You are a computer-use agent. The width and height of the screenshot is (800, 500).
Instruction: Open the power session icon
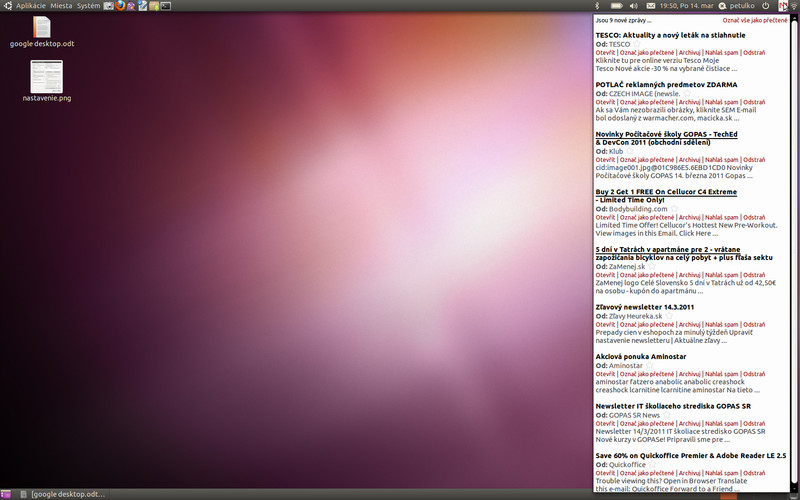pyautogui.click(x=765, y=6)
